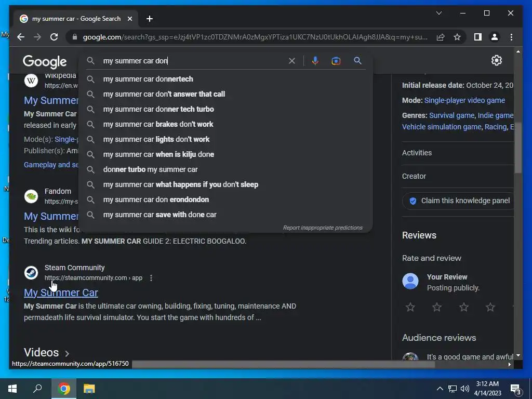
Task: Bookmark this tab with the star
Action: pos(457,37)
